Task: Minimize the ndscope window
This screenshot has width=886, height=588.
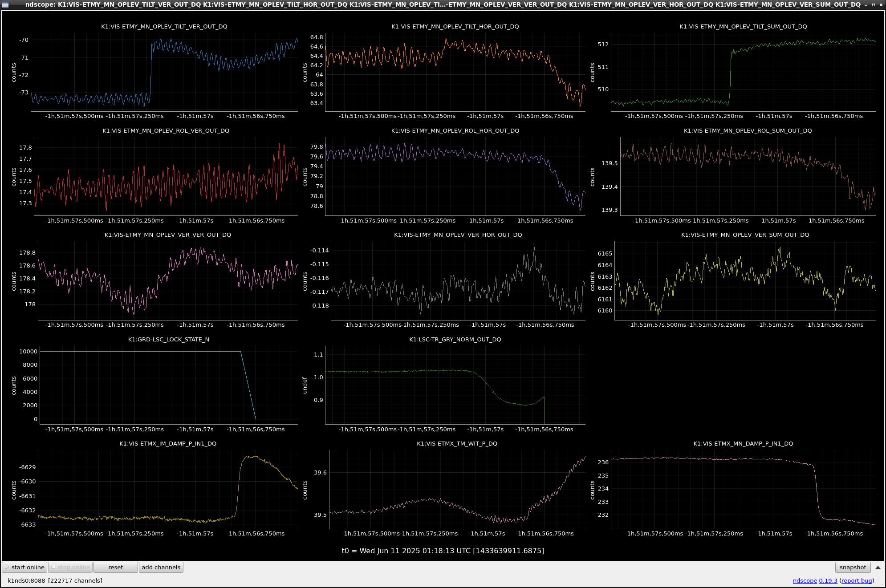Action: tap(866, 4)
